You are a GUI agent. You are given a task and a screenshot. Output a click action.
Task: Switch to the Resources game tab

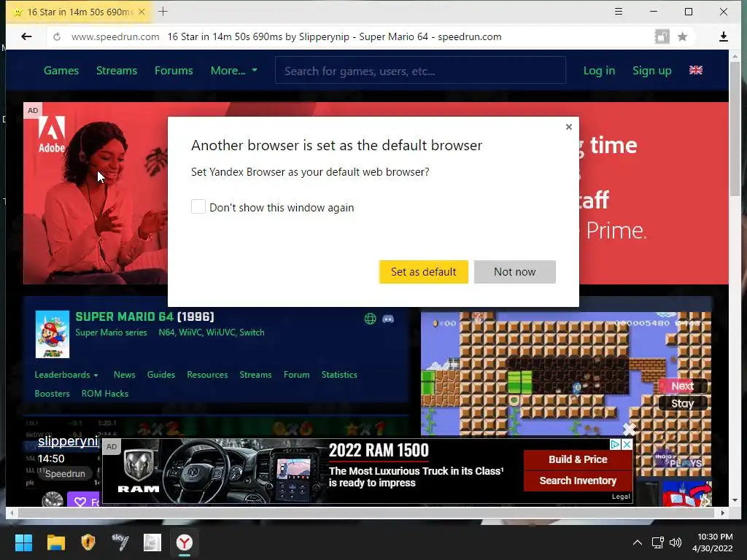[207, 375]
